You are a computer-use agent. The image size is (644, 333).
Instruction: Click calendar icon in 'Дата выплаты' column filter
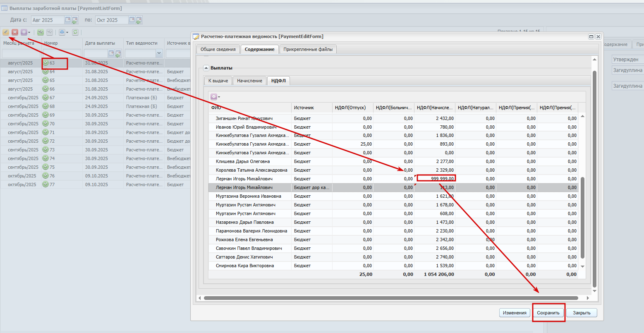tap(111, 53)
